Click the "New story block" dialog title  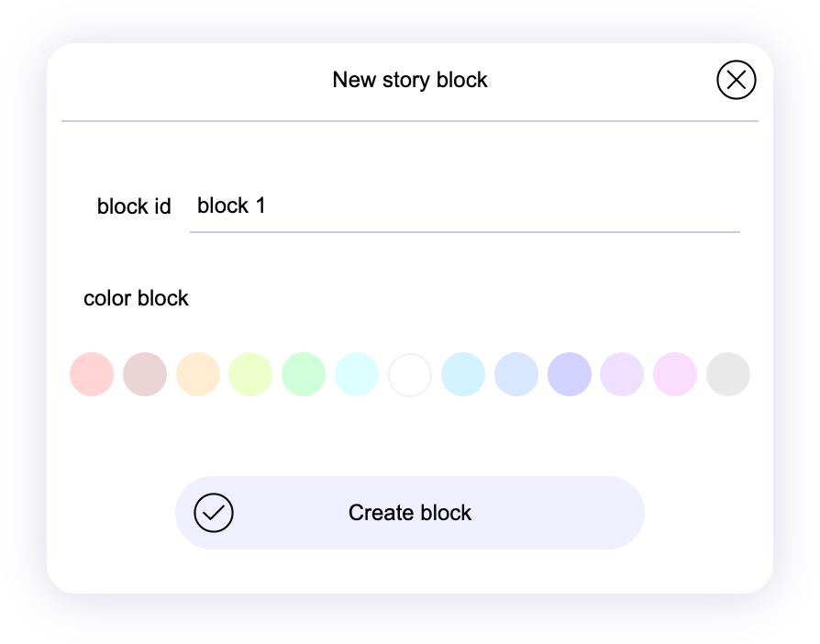pos(410,81)
